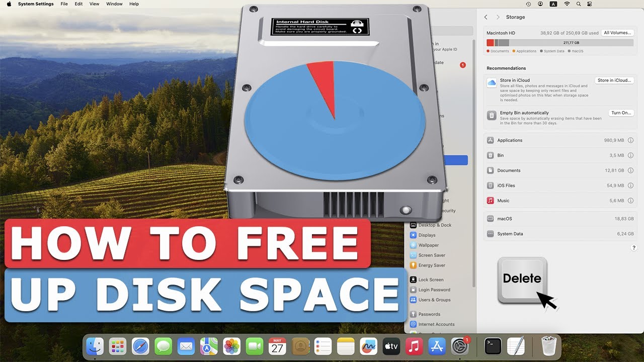Show info for Documents storage
This screenshot has width=644, height=362.
tap(630, 171)
